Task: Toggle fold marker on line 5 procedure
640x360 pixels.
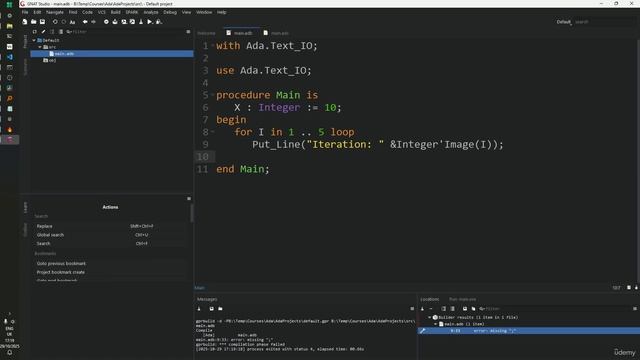Action: (213, 95)
